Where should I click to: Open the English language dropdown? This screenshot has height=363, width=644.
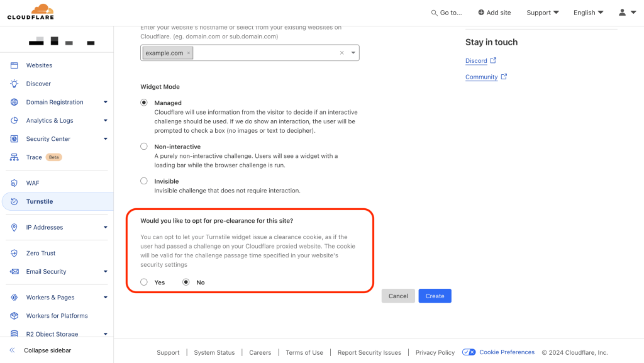click(x=588, y=13)
